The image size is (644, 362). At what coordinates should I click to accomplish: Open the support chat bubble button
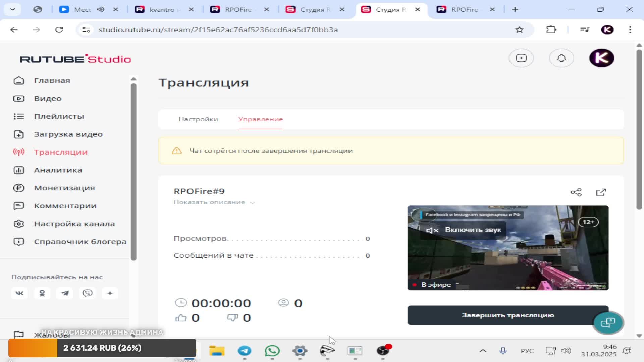[608, 323]
